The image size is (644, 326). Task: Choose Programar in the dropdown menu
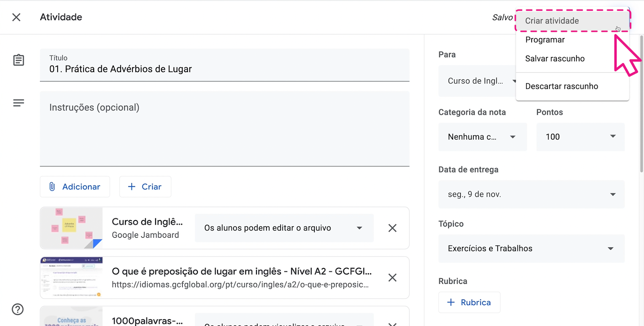pyautogui.click(x=572, y=40)
